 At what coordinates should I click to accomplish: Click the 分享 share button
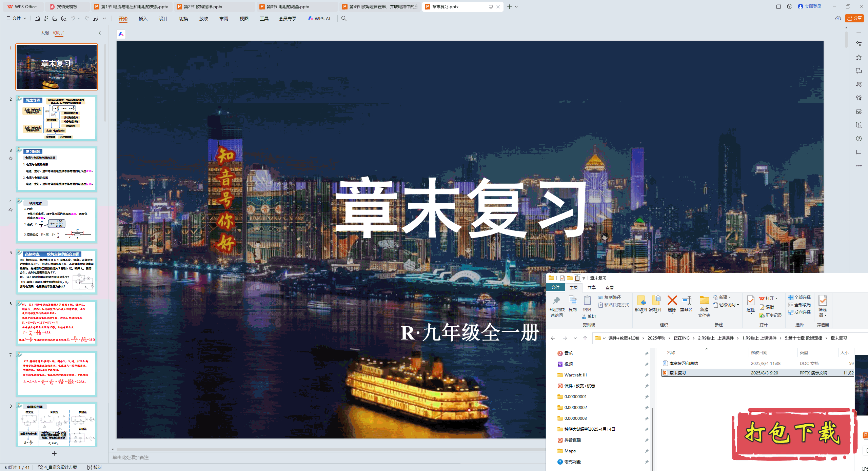pyautogui.click(x=854, y=18)
